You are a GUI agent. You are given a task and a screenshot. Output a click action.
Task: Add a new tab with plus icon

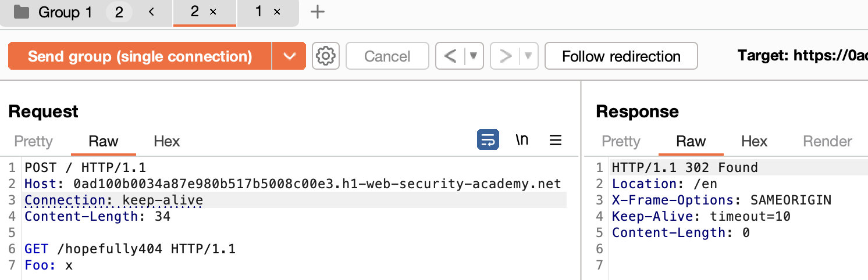point(317,12)
